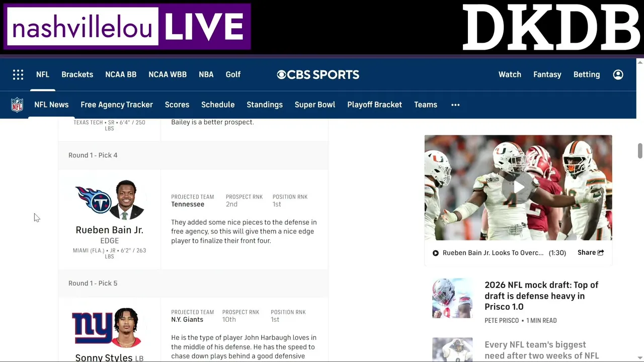Open the NBA section
This screenshot has width=644, height=362.
click(206, 74)
